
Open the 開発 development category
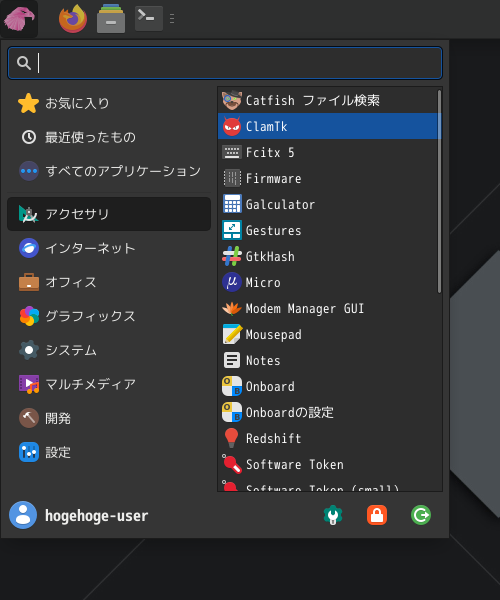109,418
